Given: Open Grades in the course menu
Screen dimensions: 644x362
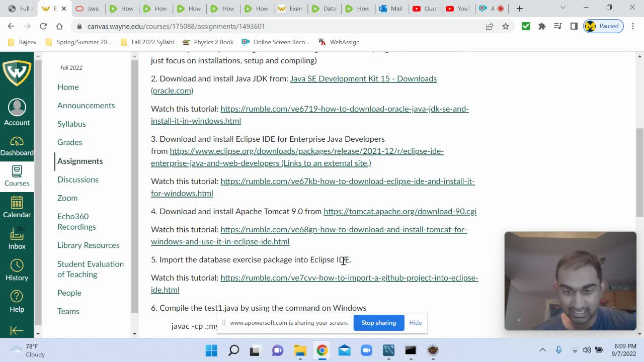Looking at the screenshot, I should coord(69,142).
